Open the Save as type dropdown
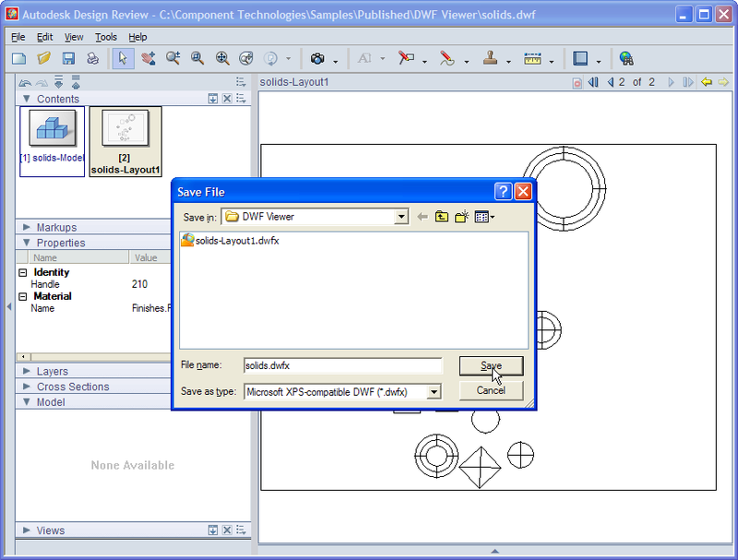Screen dimensions: 738x560 pyautogui.click(x=434, y=392)
